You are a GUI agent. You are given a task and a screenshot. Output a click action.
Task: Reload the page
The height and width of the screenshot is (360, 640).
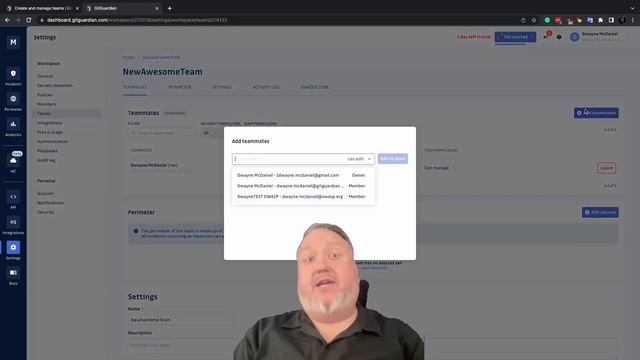[29, 20]
